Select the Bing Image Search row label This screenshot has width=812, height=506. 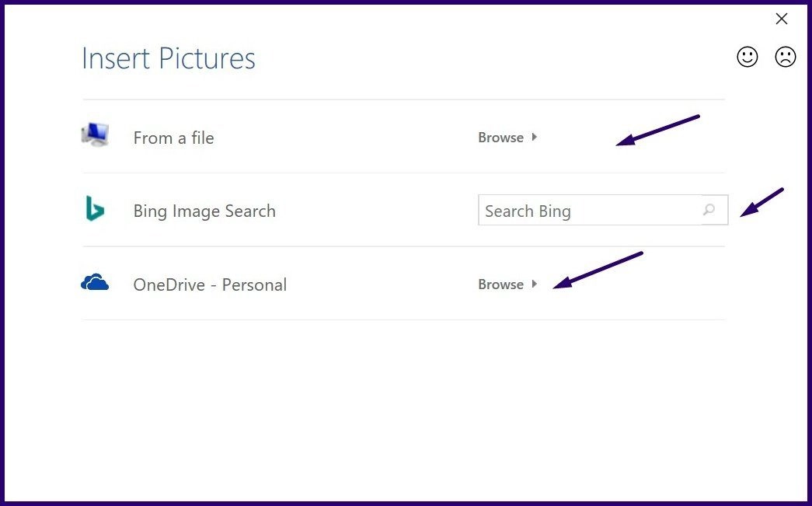coord(204,211)
